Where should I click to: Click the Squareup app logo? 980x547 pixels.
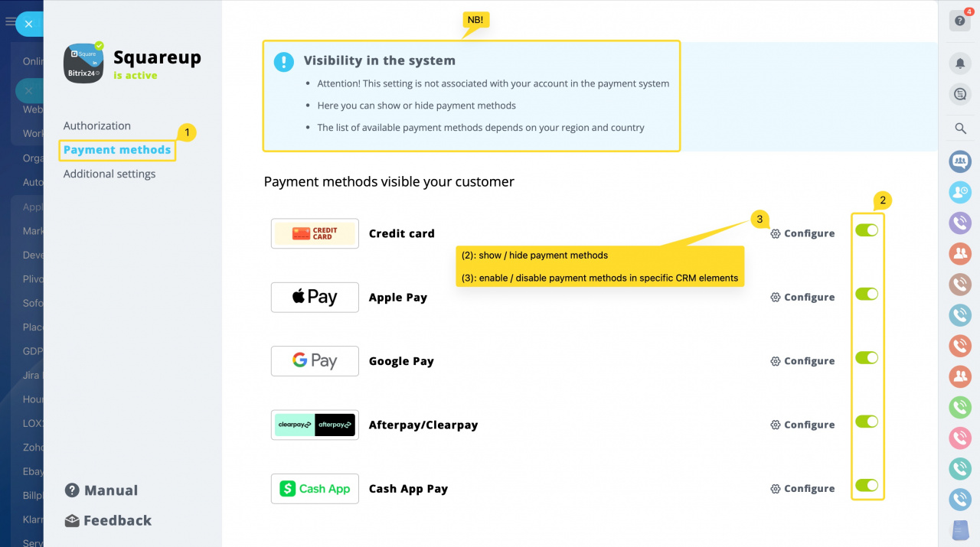[x=83, y=63]
